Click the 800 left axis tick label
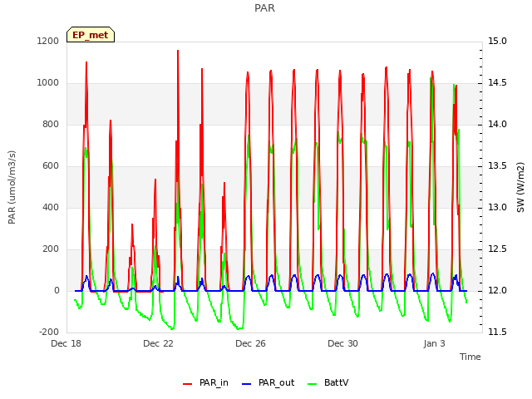This screenshot has height=399, width=532. coord(51,124)
